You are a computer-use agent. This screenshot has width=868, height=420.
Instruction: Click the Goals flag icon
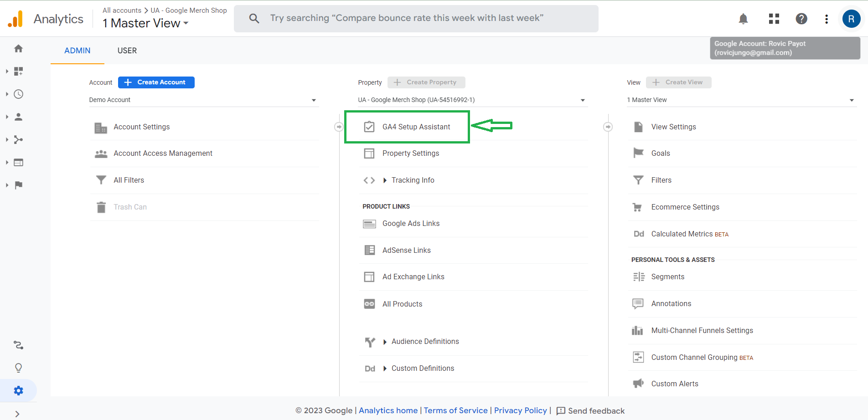pos(638,153)
